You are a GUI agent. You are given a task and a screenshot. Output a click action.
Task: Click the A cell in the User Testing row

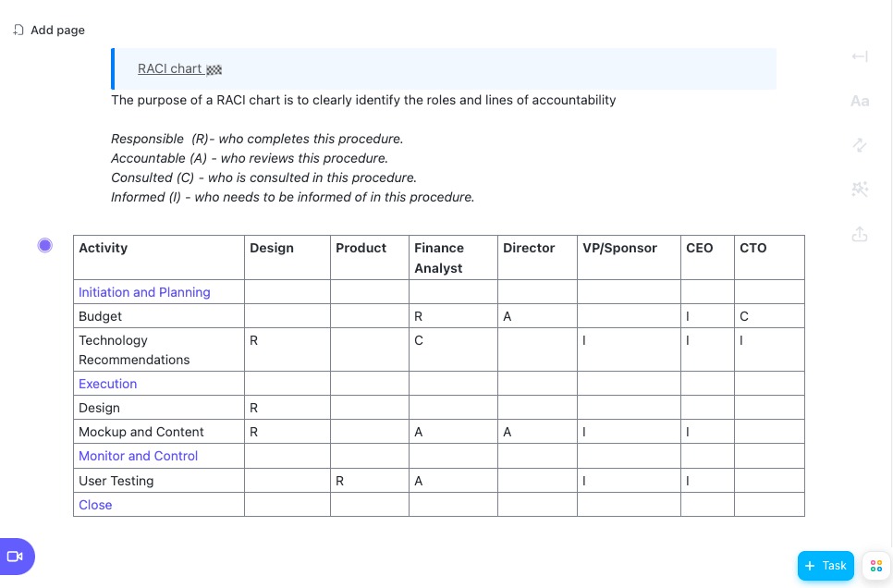[x=453, y=481]
